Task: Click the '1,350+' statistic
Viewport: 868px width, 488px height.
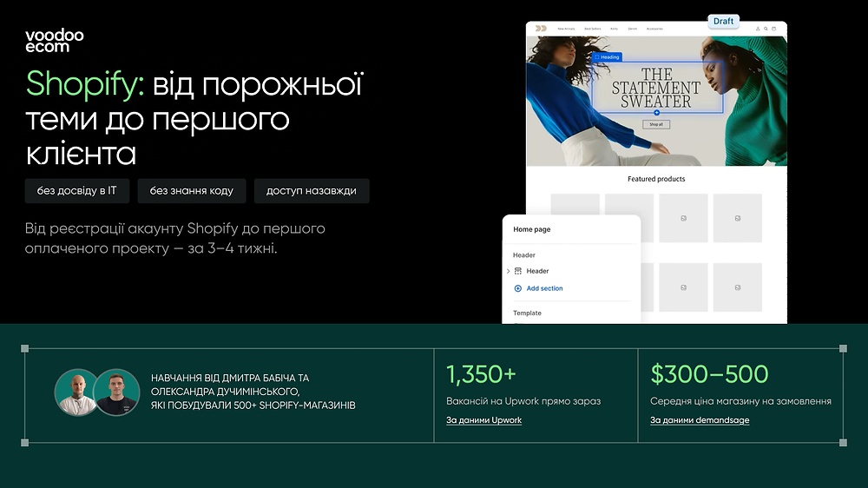Action: coord(481,374)
